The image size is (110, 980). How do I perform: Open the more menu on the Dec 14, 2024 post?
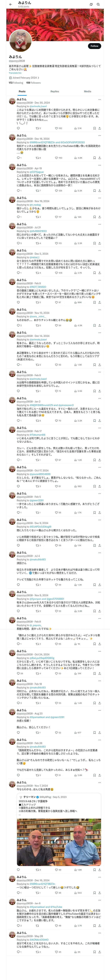pyautogui.click(x=99, y=333)
